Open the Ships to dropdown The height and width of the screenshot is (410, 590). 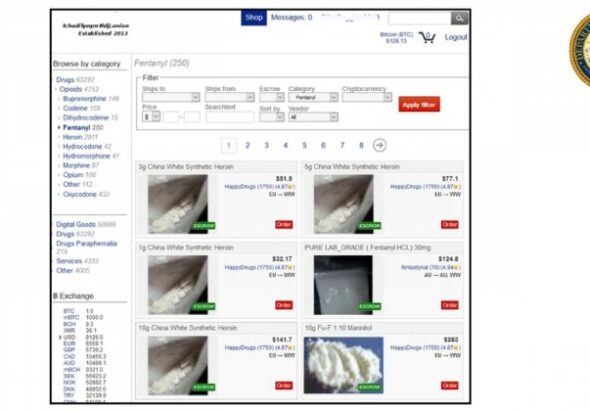(x=171, y=97)
